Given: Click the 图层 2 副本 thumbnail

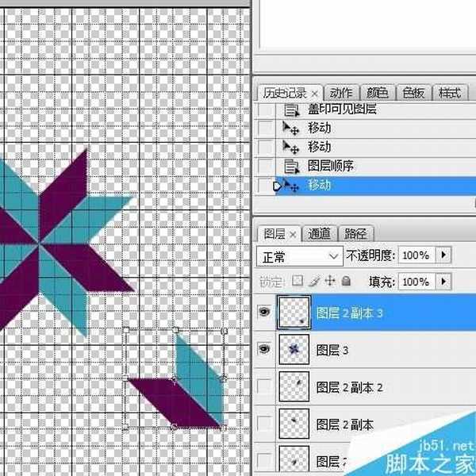Looking at the screenshot, I should (x=294, y=424).
